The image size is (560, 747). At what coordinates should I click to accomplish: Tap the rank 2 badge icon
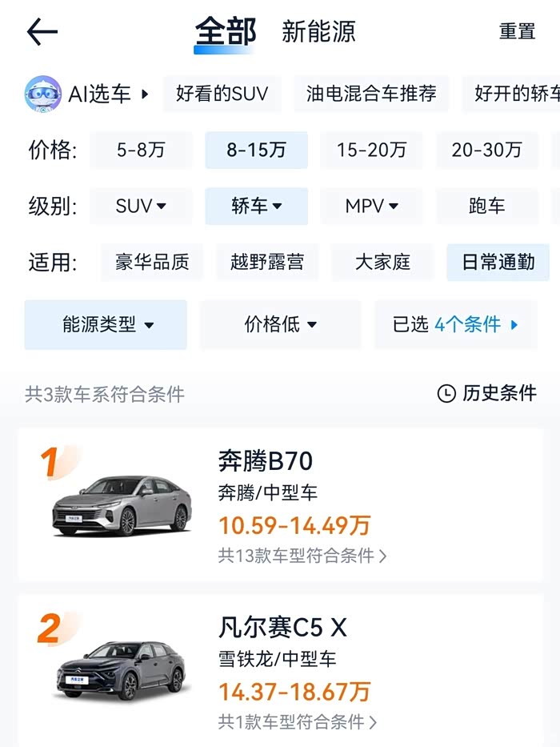click(49, 629)
